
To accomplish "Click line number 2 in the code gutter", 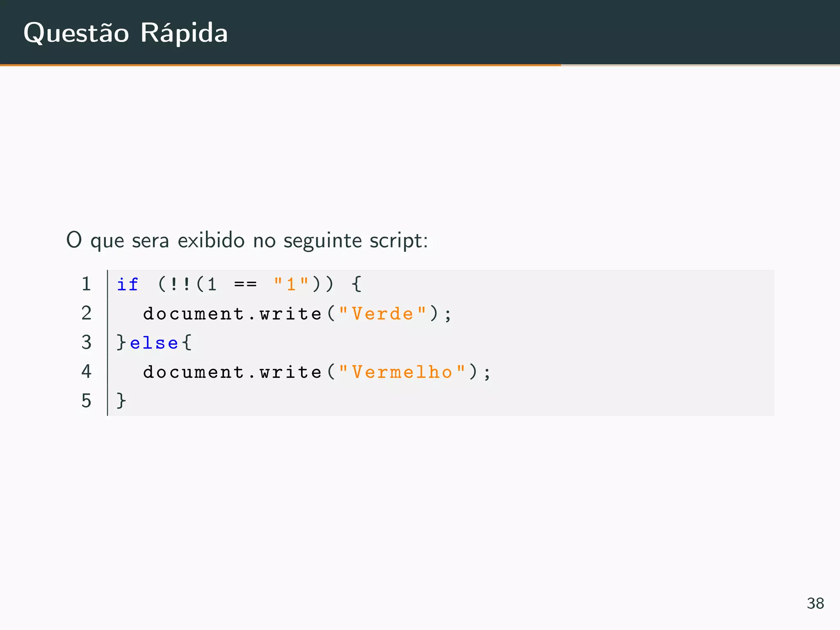I will pyautogui.click(x=86, y=313).
